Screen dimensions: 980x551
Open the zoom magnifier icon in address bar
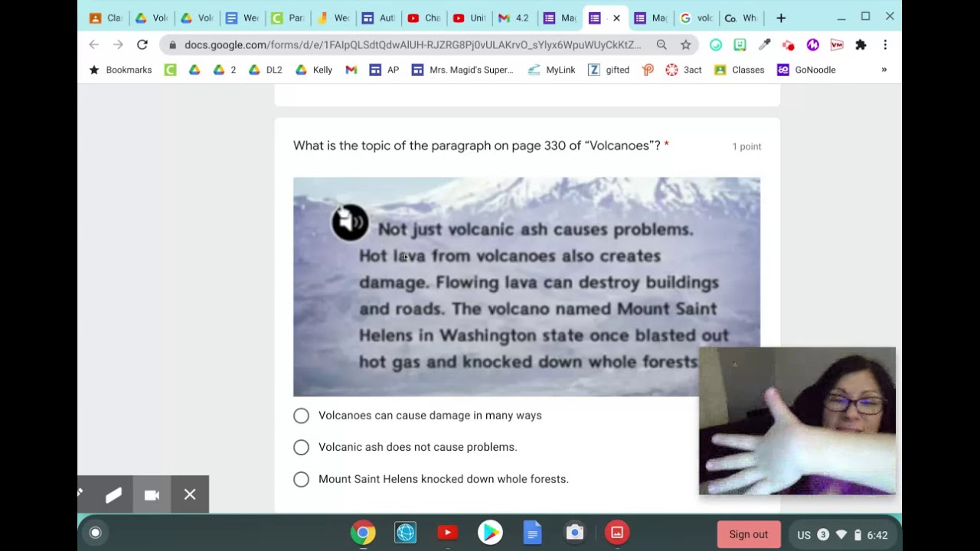pyautogui.click(x=661, y=45)
